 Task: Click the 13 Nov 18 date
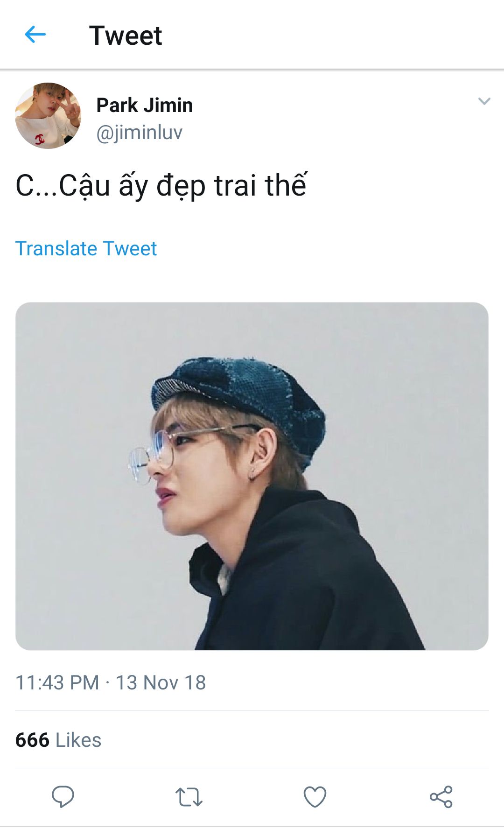[161, 682]
